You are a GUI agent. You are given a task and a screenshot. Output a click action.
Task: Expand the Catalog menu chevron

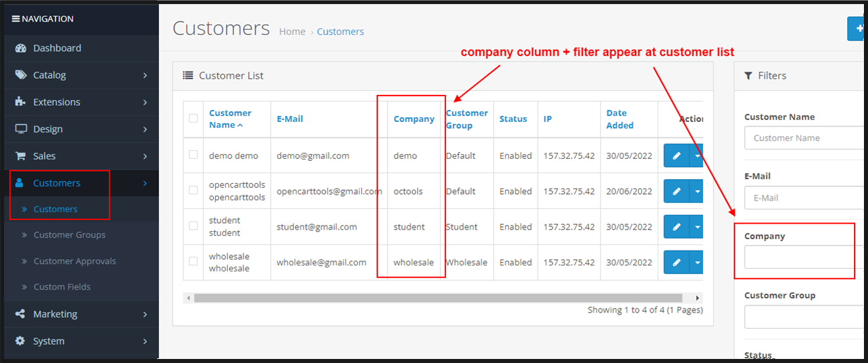point(145,75)
